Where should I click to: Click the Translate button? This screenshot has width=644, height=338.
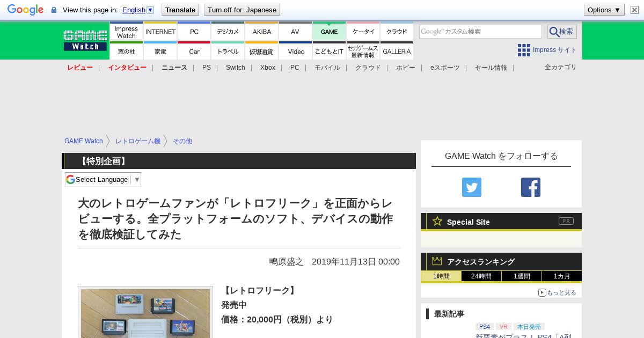coord(180,10)
